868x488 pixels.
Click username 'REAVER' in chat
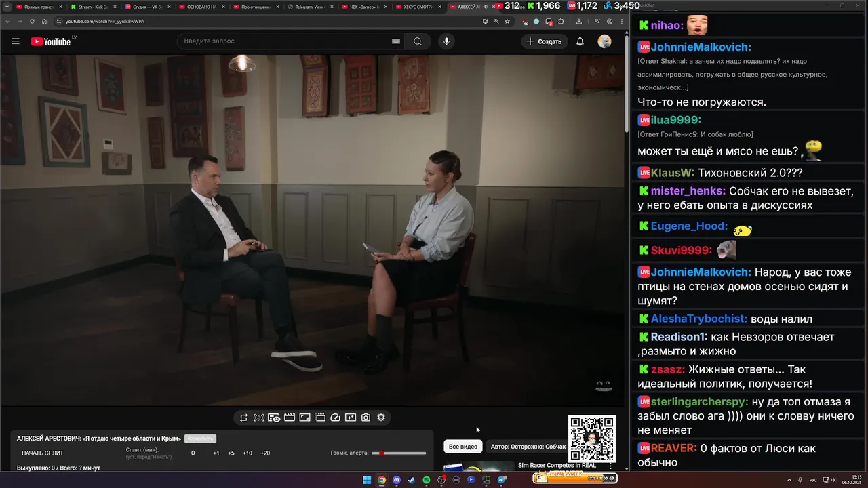(673, 448)
